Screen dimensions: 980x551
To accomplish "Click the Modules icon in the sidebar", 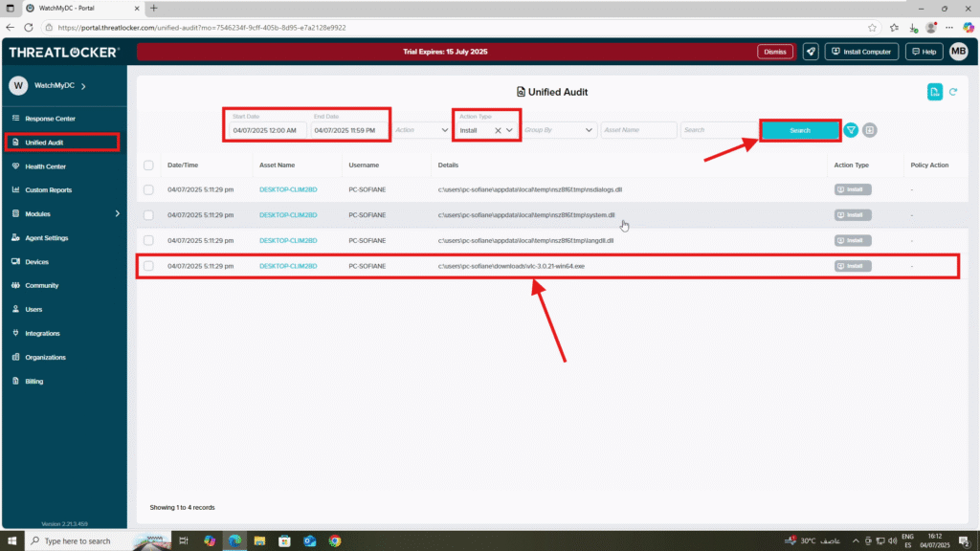I will tap(15, 213).
